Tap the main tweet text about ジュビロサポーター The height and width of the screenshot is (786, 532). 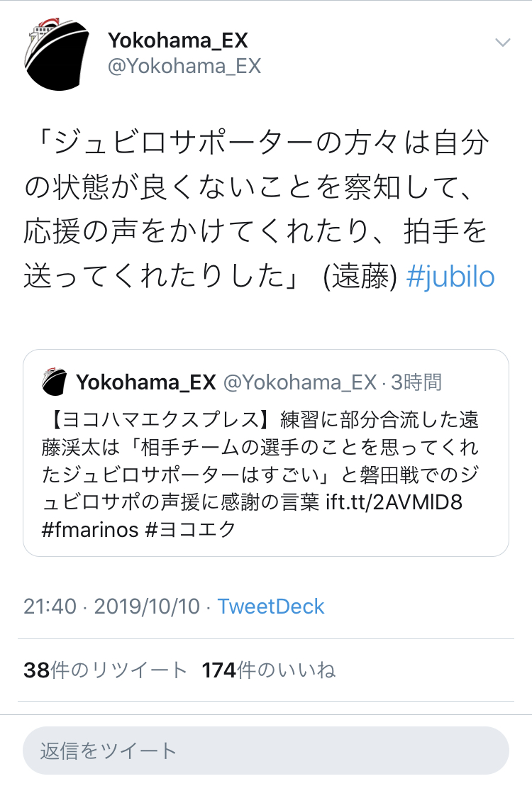click(x=257, y=209)
